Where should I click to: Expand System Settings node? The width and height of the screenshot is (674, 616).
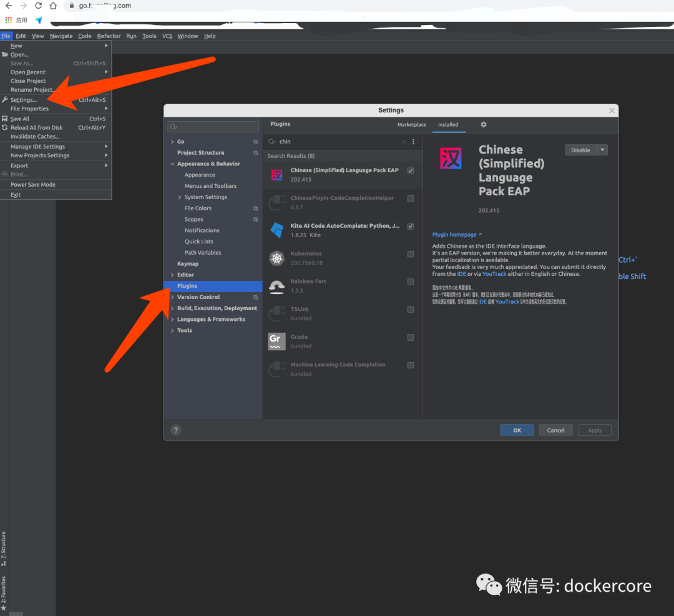(180, 197)
